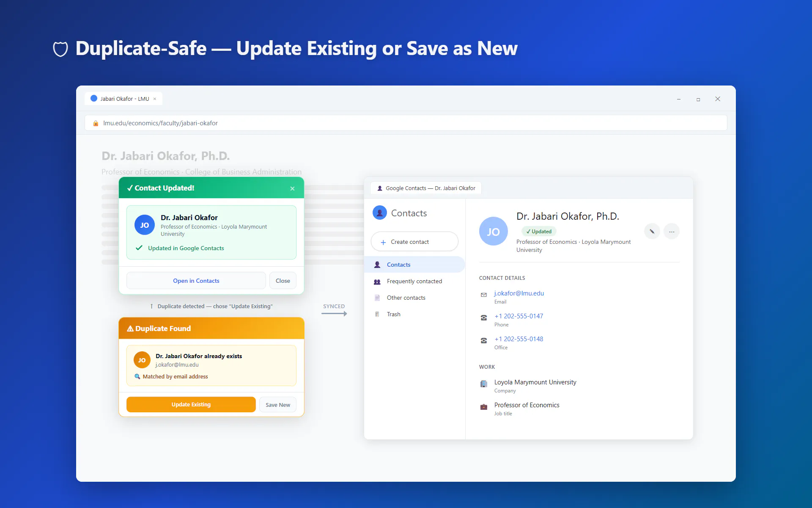Screen dimensions: 812x508
Task: Click the Open in Contacts button
Action: [196, 281]
